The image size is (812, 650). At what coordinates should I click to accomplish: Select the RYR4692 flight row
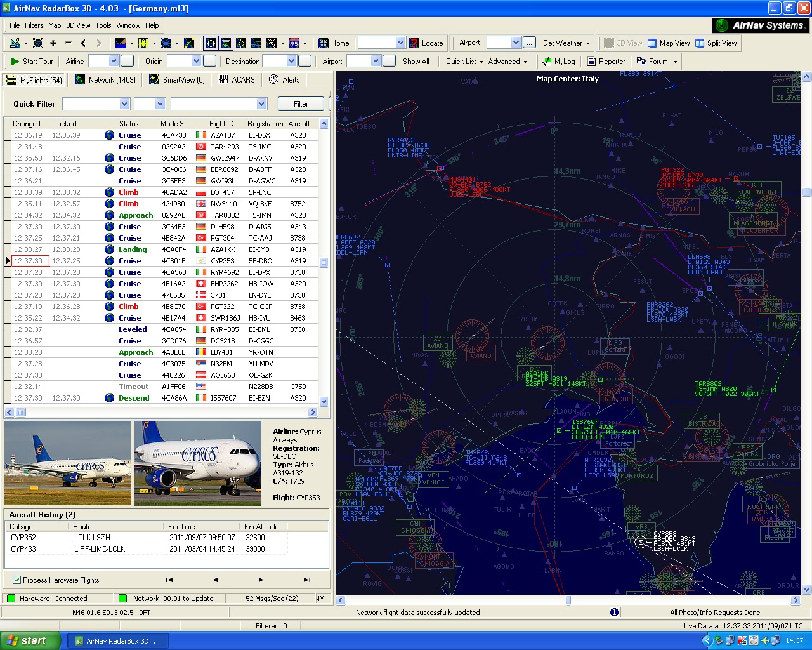coord(161,272)
